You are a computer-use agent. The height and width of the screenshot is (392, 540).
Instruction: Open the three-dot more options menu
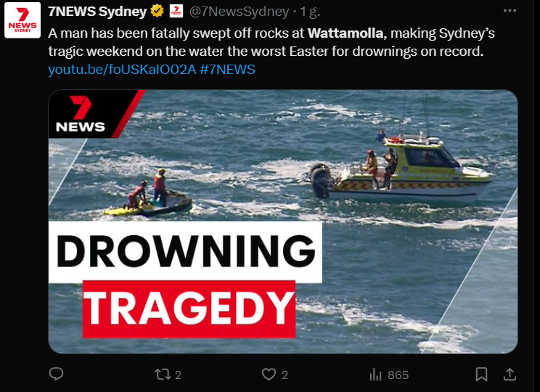click(x=510, y=11)
